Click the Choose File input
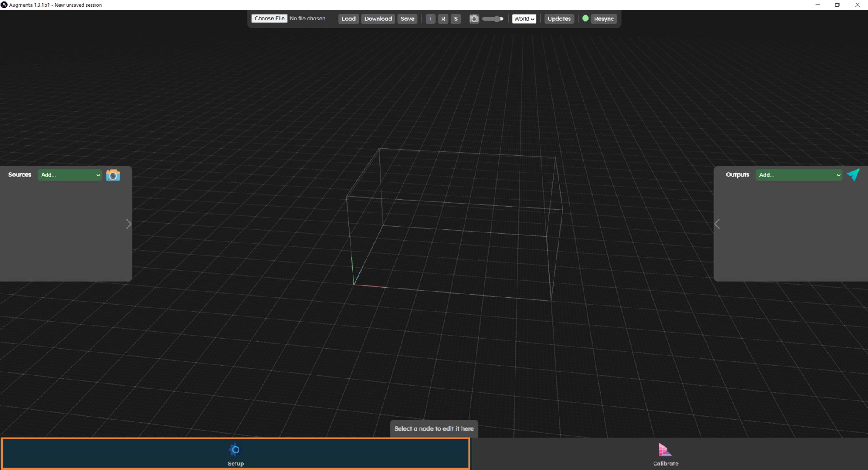The image size is (868, 470). [270, 19]
